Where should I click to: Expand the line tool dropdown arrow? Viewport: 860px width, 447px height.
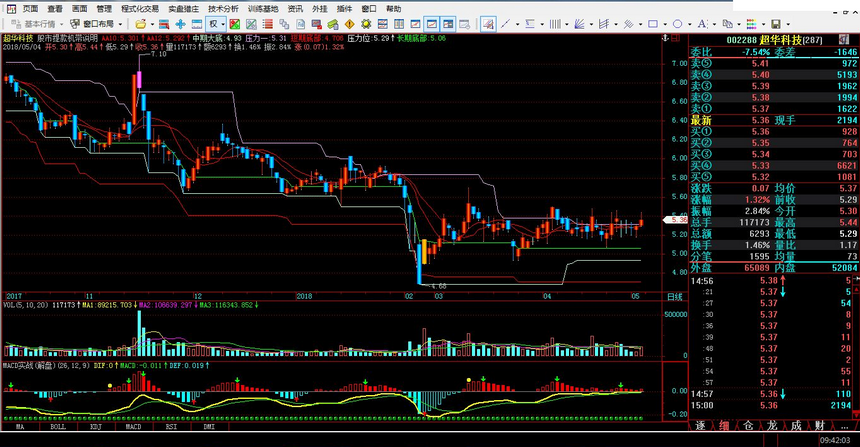pyautogui.click(x=517, y=24)
